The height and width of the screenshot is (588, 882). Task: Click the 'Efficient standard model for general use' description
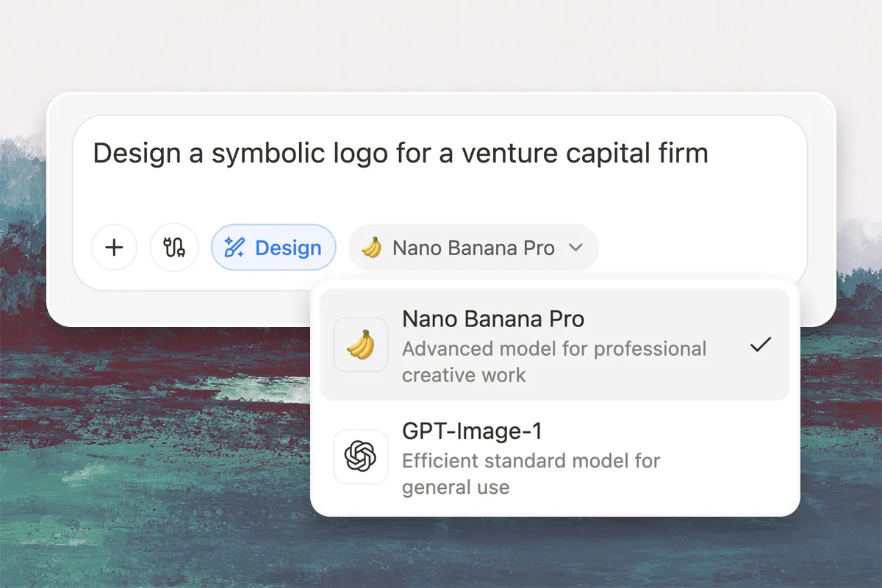[x=531, y=473]
